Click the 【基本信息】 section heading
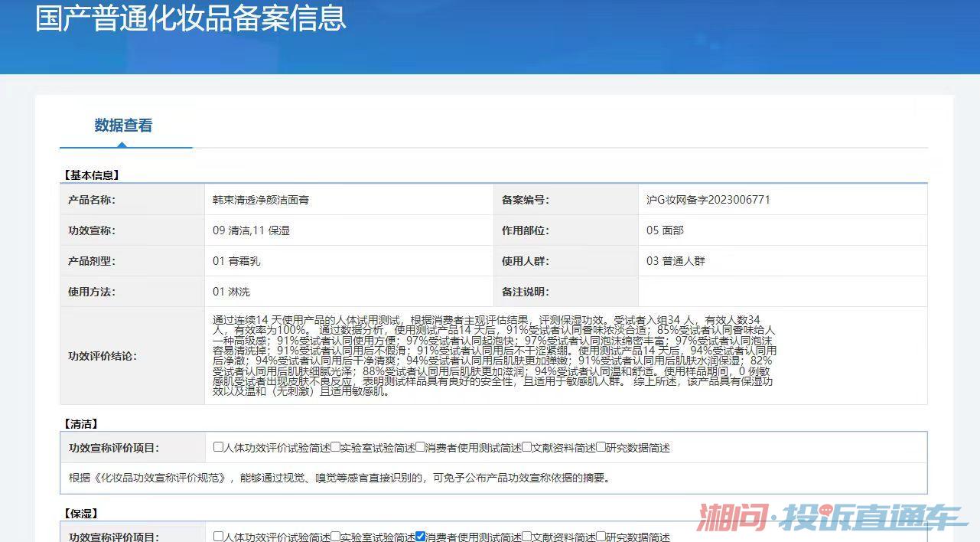 tap(90, 175)
